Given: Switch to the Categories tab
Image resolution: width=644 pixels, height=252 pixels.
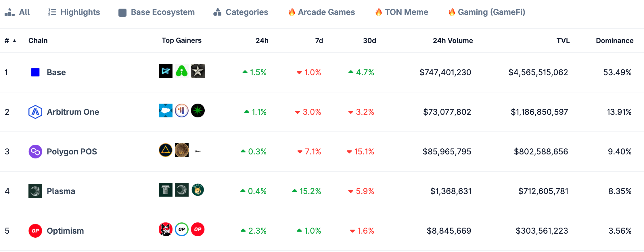Looking at the screenshot, I should click(x=241, y=12).
